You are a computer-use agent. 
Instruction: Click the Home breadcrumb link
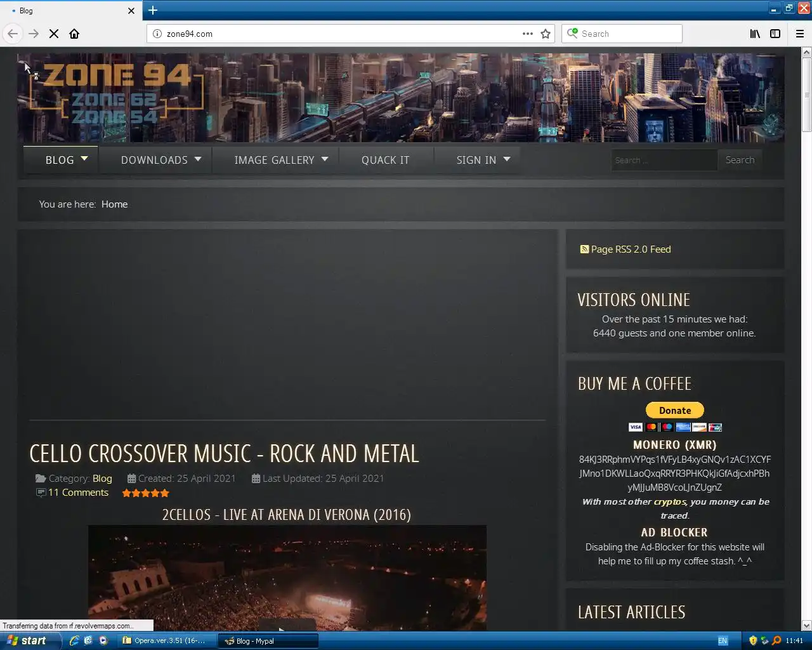click(x=114, y=204)
